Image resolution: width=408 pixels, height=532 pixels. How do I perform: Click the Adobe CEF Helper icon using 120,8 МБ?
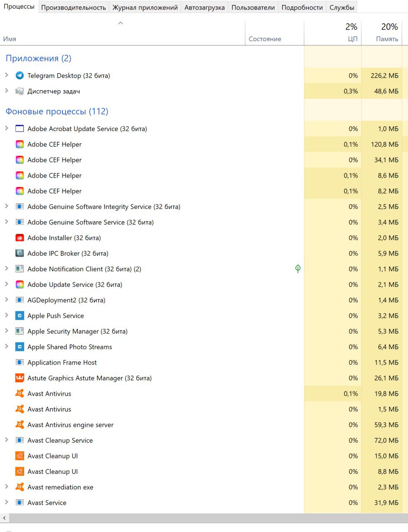[x=20, y=144]
